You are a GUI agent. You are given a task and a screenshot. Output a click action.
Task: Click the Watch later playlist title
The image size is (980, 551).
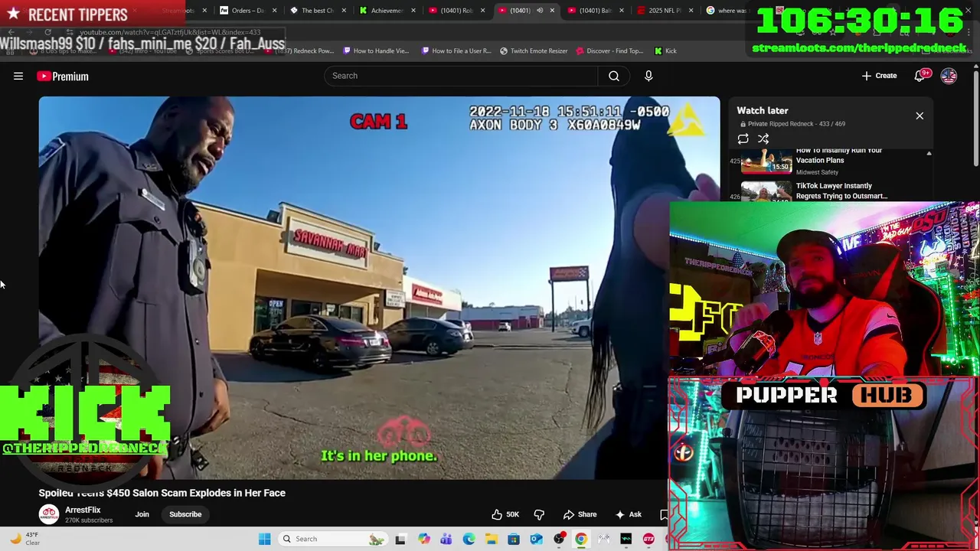click(763, 110)
